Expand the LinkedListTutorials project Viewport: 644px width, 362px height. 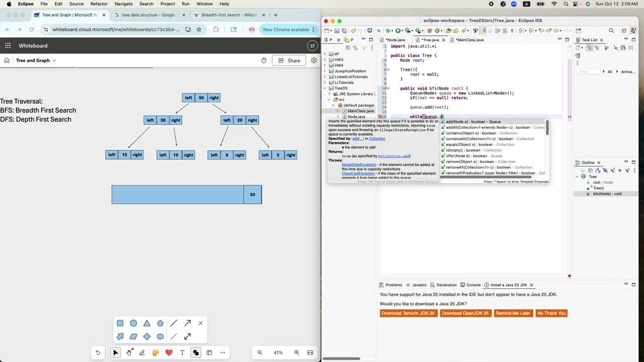[x=325, y=76]
